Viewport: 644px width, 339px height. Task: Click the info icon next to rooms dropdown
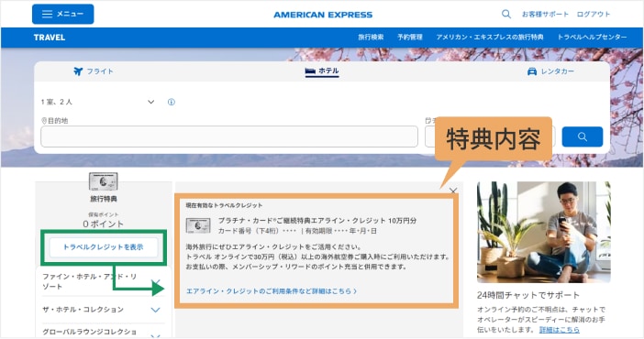tap(172, 103)
